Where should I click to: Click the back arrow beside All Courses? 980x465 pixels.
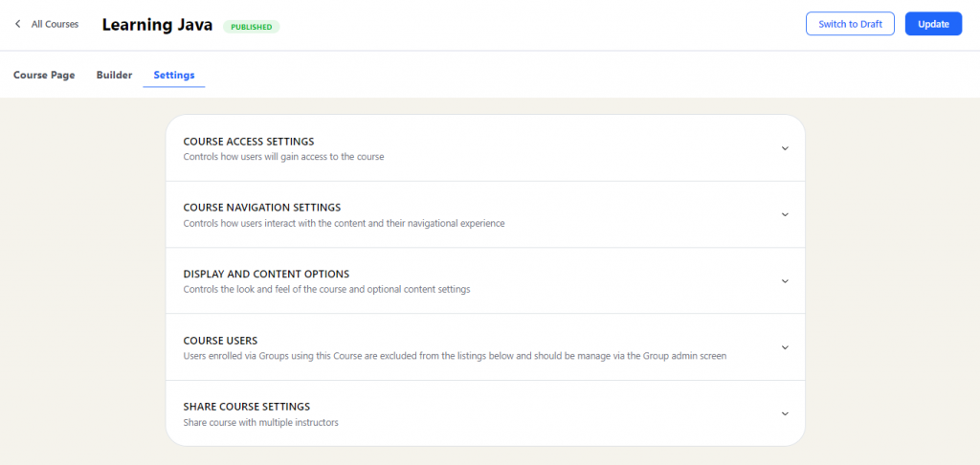click(17, 24)
